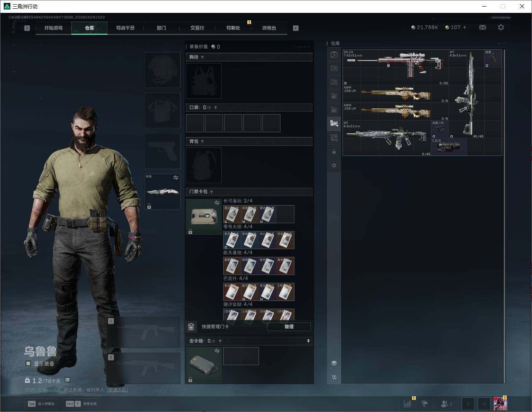Click the quick key card management icon

(x=191, y=327)
